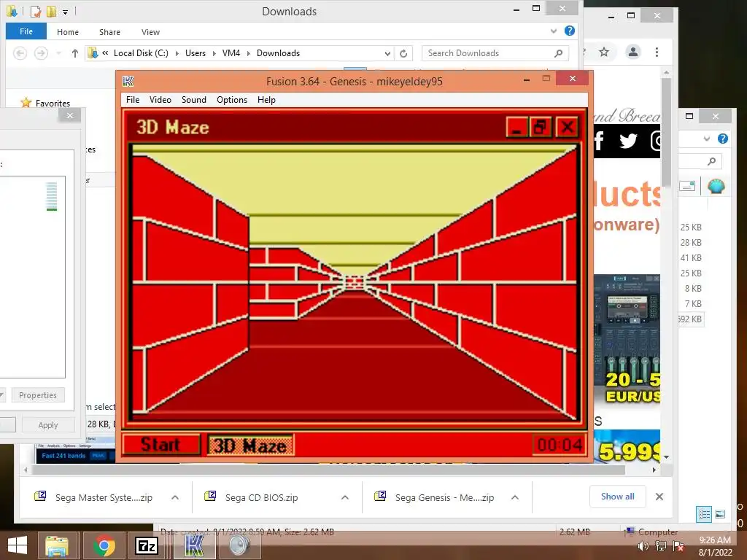This screenshot has width=747, height=560.
Task: Open the Quick Access Toolbar dropdown arrow
Action: click(x=65, y=12)
